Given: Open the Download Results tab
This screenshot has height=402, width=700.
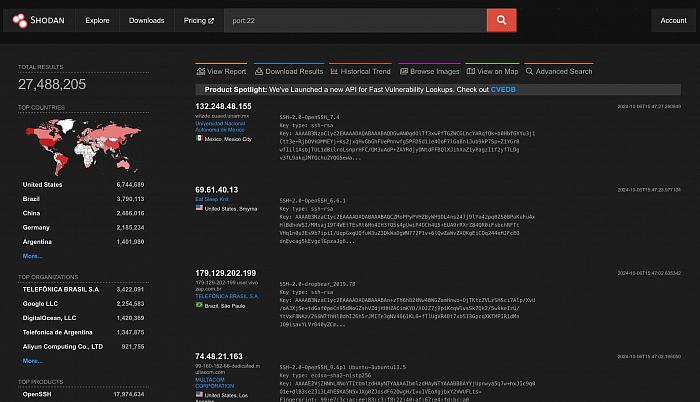Looking at the screenshot, I should tap(289, 71).
